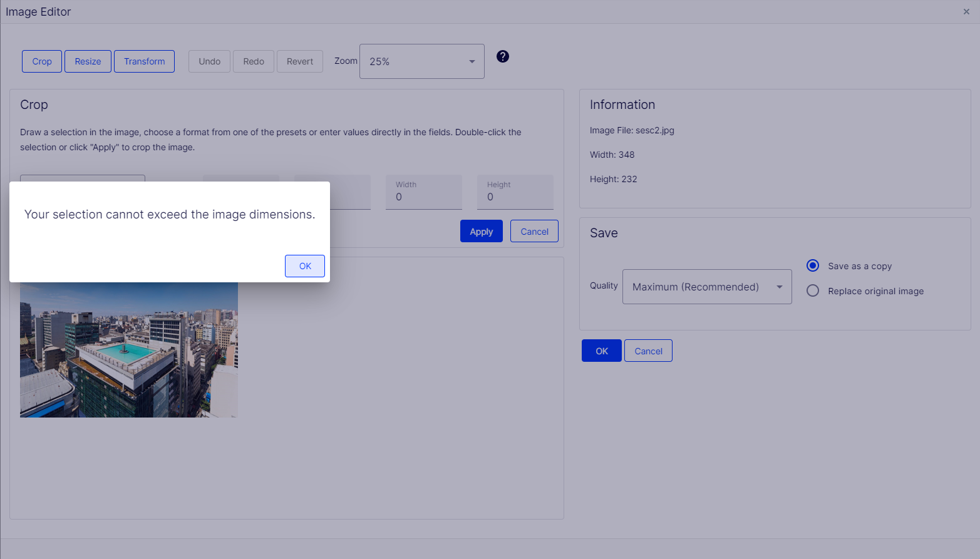980x559 pixels.
Task: Cancel the crop operation
Action: (534, 230)
